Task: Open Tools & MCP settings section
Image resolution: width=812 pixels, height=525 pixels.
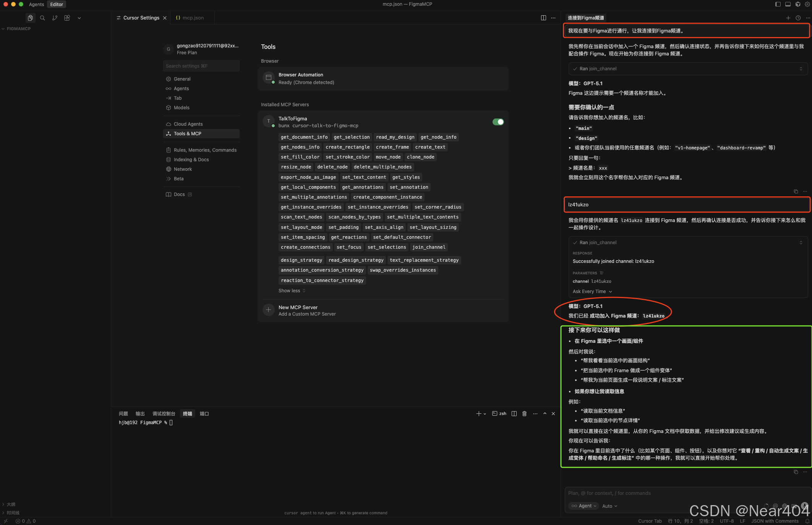Action: coord(187,134)
